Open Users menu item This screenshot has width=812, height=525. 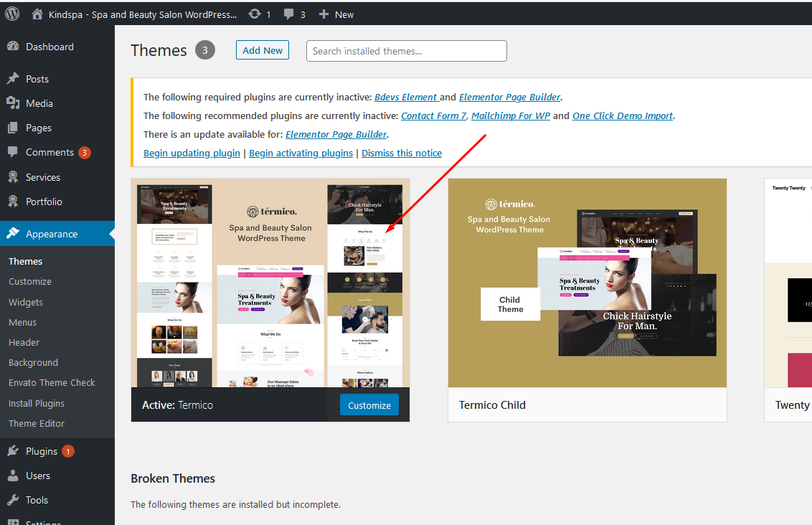click(38, 476)
